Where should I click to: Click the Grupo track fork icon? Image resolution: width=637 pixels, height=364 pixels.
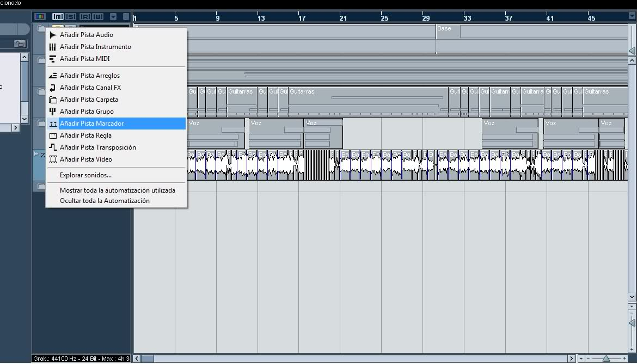click(x=53, y=112)
